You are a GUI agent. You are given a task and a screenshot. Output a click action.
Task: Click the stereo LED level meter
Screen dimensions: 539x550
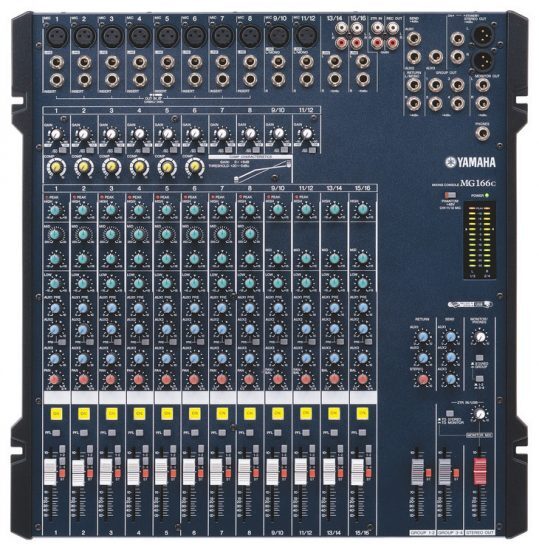479,241
